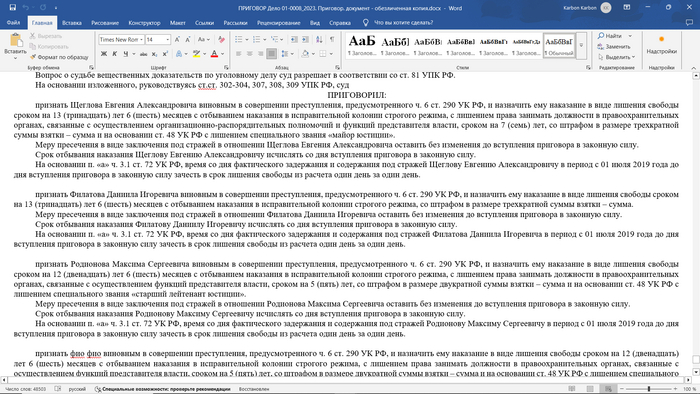The image size is (700, 394).
Task: Switch to the Макет (Layout) tab
Action: (x=178, y=23)
